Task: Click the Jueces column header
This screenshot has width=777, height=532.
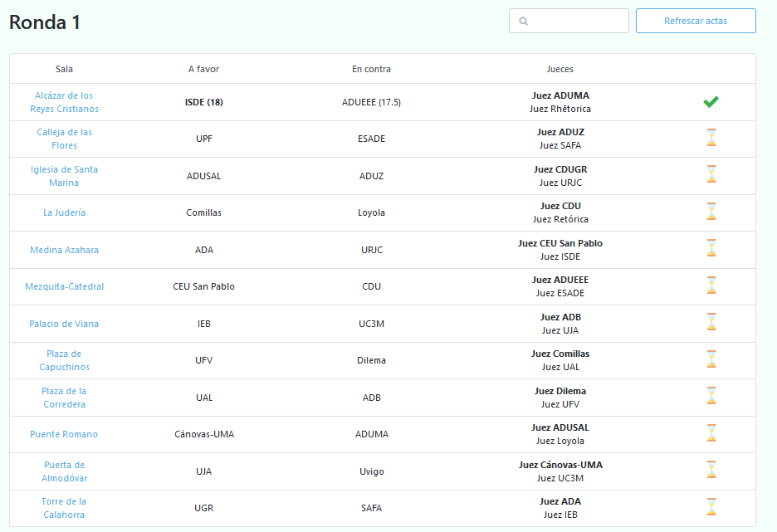Action: tap(560, 69)
